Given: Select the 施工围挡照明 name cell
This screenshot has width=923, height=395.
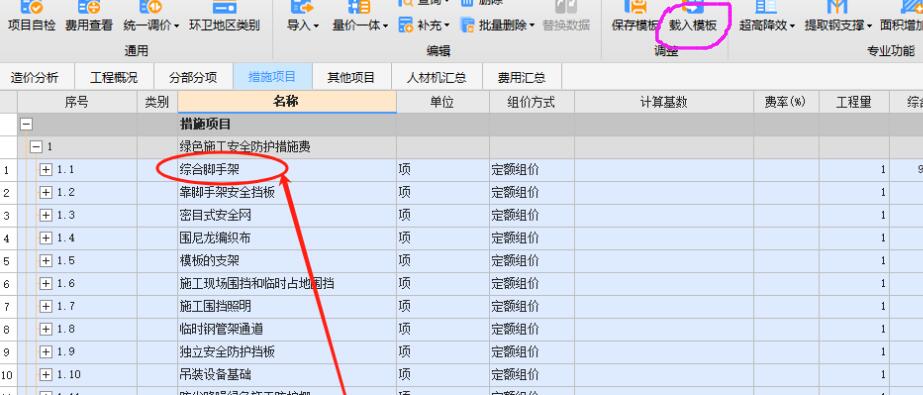Looking at the screenshot, I should pos(287,306).
